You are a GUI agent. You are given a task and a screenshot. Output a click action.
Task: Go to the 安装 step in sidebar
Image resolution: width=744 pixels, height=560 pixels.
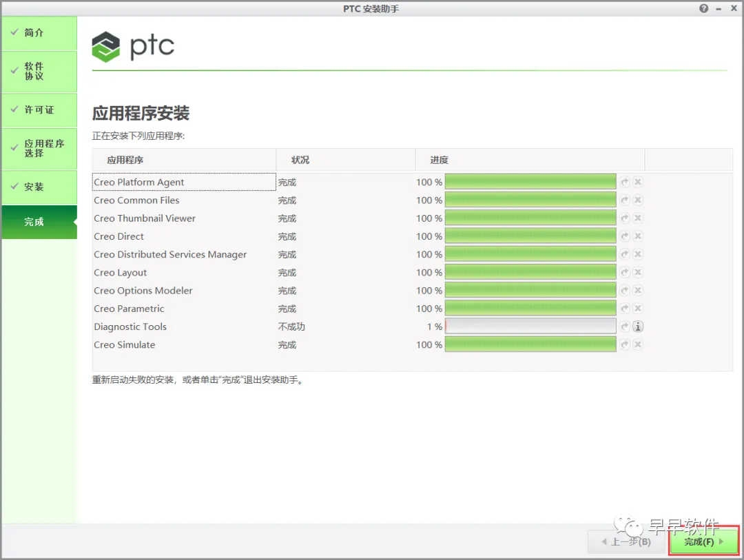tap(39, 187)
